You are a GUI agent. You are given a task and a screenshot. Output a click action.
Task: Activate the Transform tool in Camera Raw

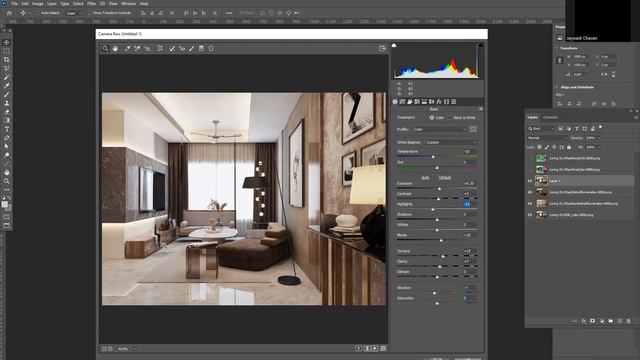click(160, 49)
